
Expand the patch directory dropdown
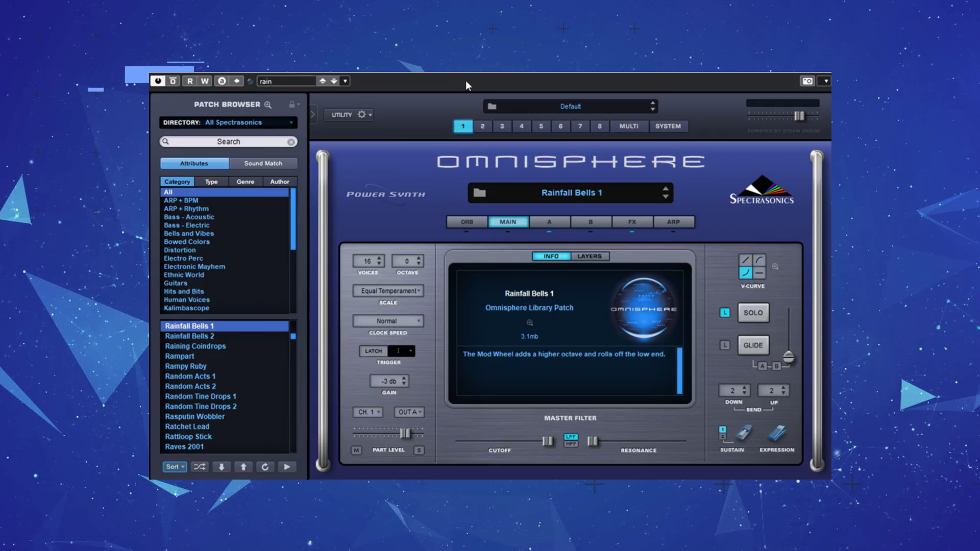point(291,122)
